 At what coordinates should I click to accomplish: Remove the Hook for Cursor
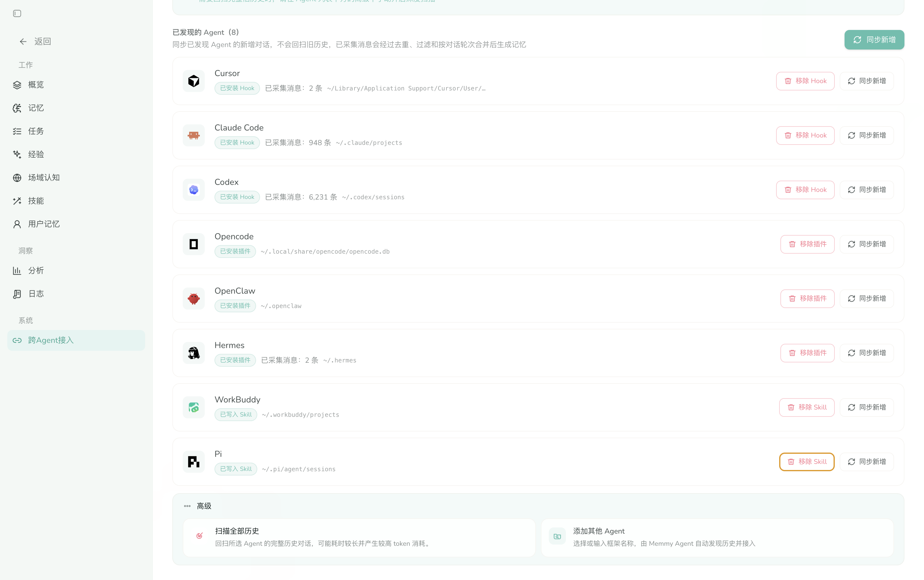pos(805,81)
